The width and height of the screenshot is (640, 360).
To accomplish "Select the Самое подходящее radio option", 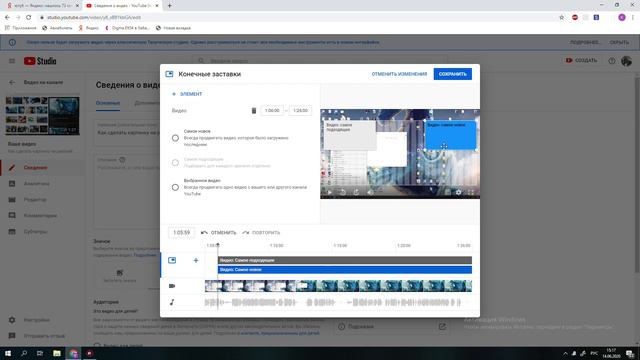I will pos(175,162).
